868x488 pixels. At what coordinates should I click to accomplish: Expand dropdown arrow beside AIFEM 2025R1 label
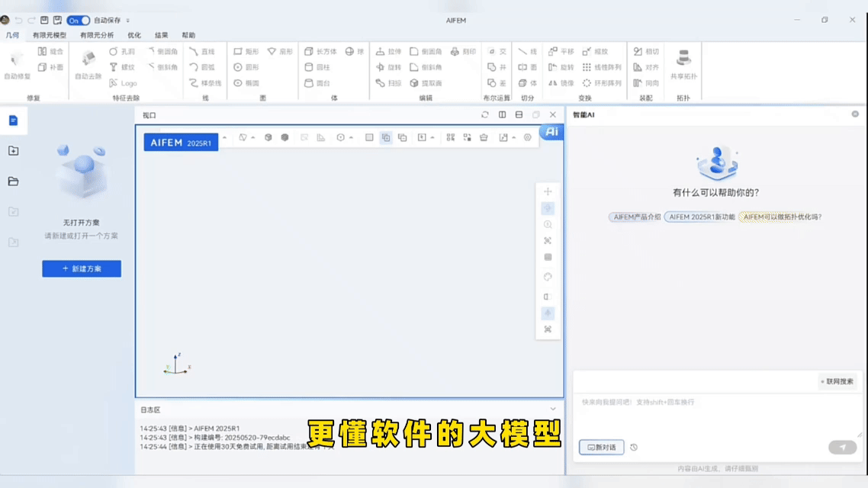pyautogui.click(x=225, y=138)
